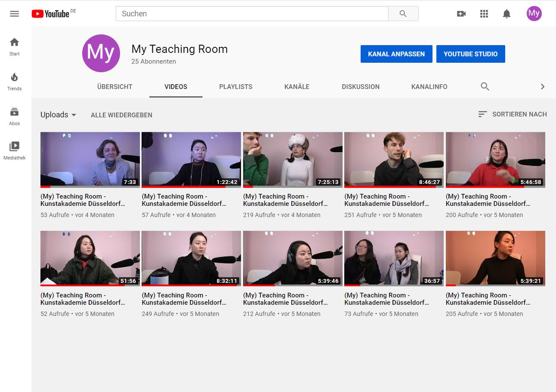This screenshot has width=556, height=392.
Task: Open Abos subscriptions in sidebar
Action: pyautogui.click(x=14, y=116)
